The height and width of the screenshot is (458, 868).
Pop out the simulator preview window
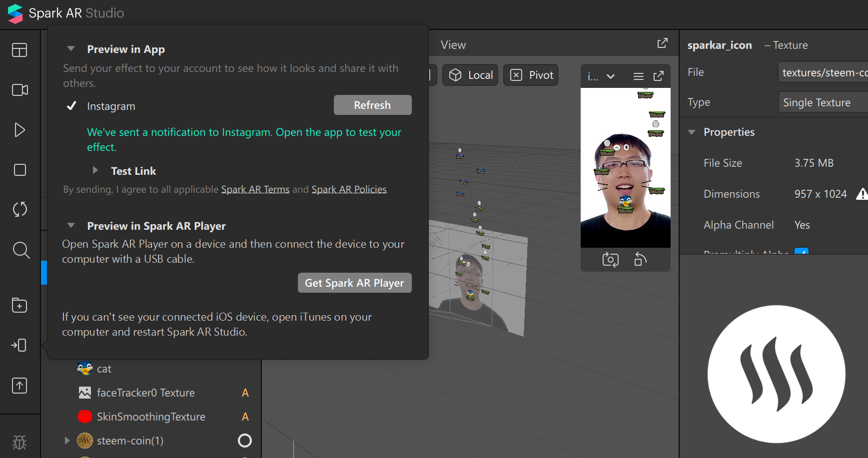point(659,76)
